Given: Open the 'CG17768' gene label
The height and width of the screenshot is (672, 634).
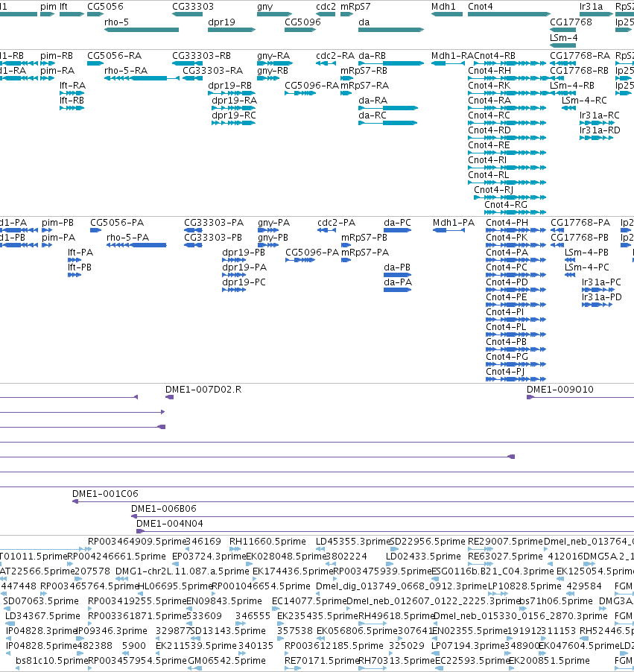Looking at the screenshot, I should [x=571, y=22].
